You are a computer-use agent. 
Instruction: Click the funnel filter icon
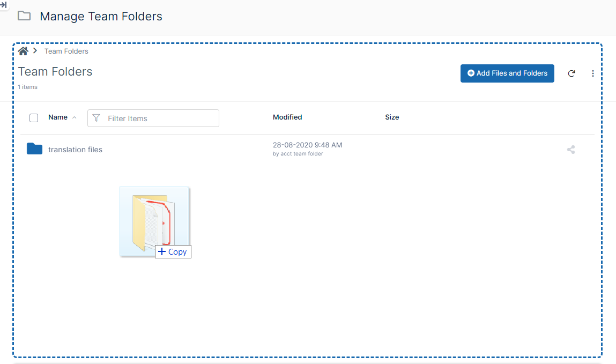pos(97,118)
